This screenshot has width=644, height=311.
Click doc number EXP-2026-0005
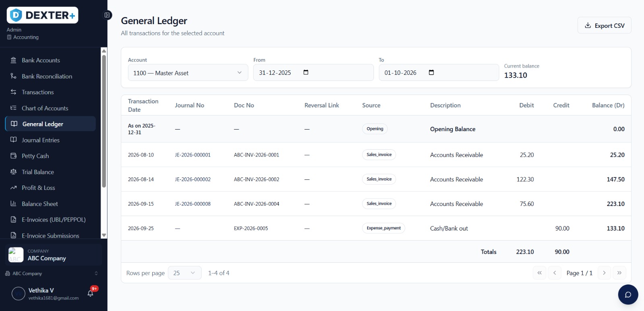(251, 229)
